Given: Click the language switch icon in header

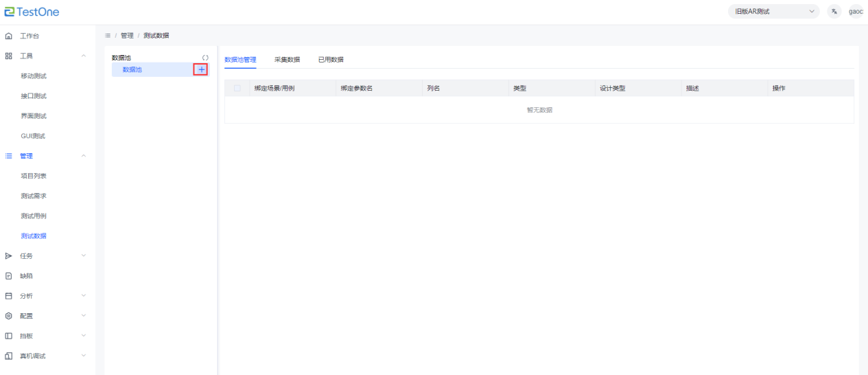Looking at the screenshot, I should (834, 12).
